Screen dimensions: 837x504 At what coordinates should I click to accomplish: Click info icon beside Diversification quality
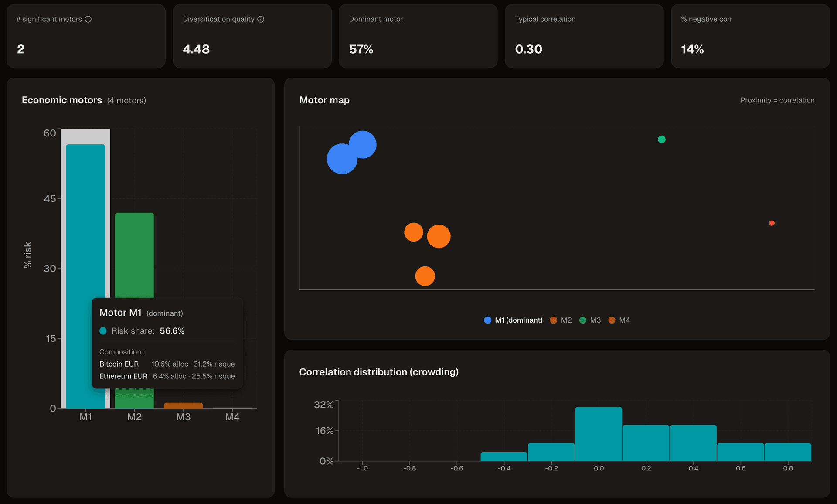pyautogui.click(x=261, y=19)
